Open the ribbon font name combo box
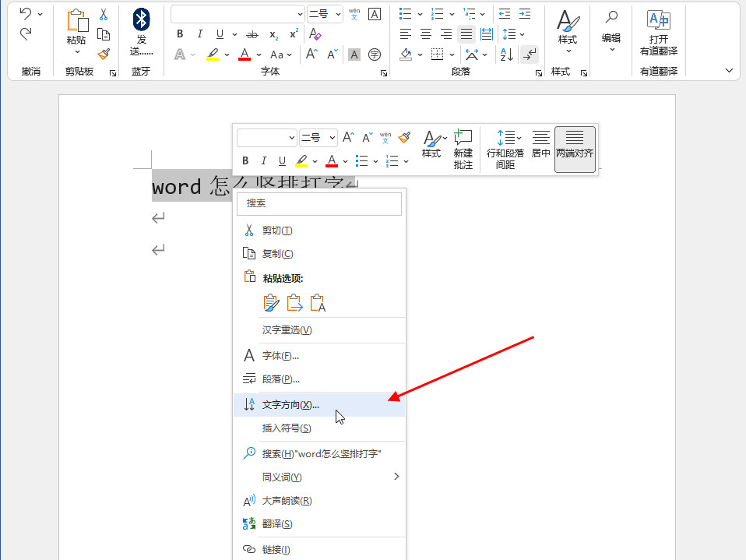The width and height of the screenshot is (746, 560). (x=238, y=14)
